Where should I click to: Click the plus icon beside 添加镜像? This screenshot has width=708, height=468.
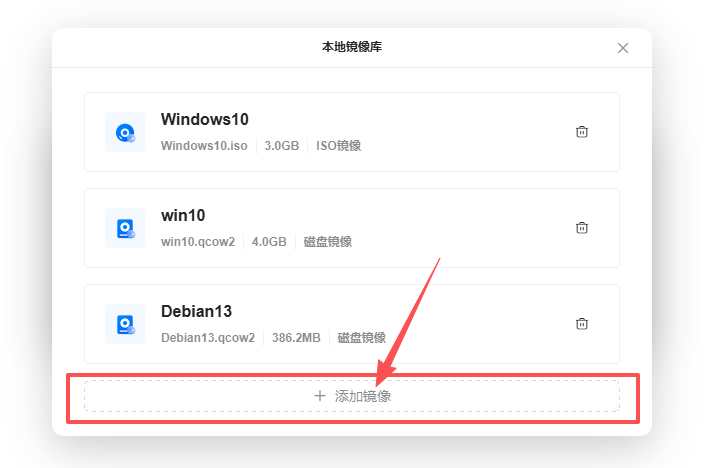click(320, 396)
